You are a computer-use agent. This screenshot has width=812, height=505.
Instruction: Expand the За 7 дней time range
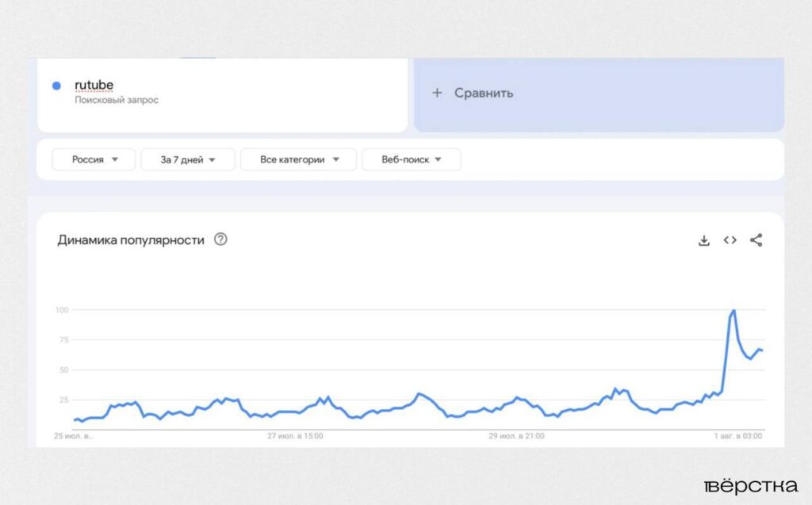coord(188,159)
